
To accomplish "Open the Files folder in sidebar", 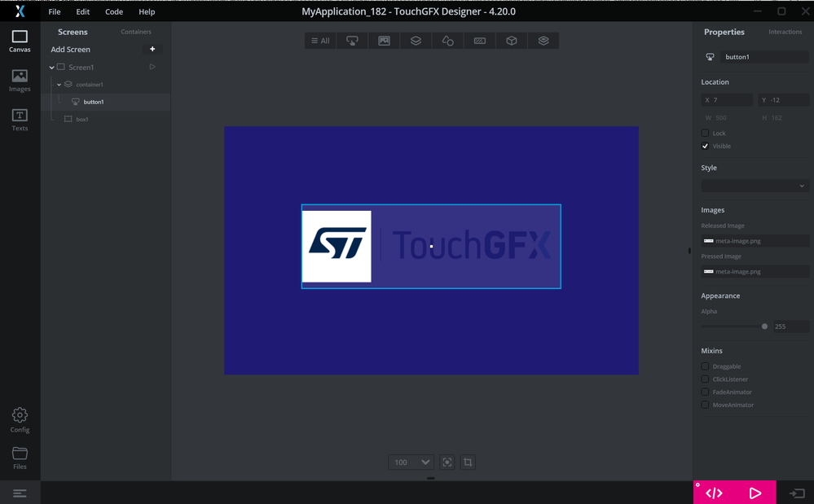I will (20, 458).
